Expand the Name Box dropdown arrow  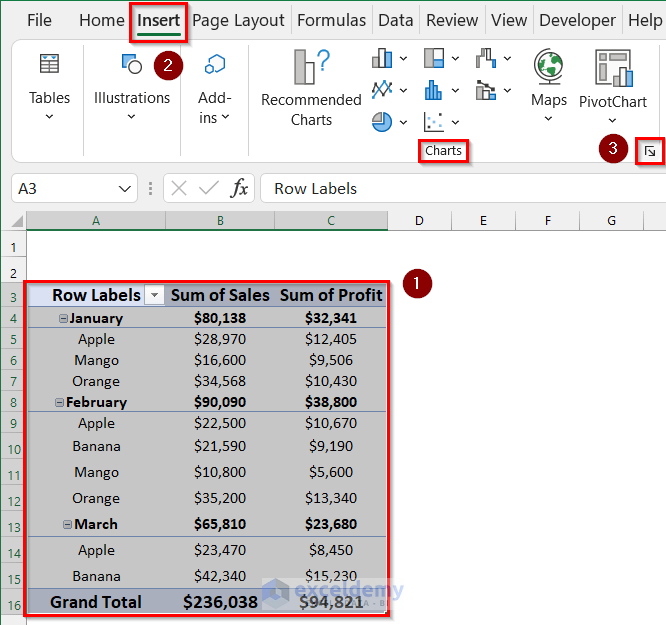pyautogui.click(x=125, y=188)
